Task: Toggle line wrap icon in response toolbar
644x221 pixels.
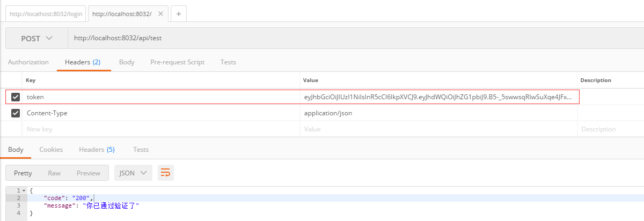Action: coord(165,173)
